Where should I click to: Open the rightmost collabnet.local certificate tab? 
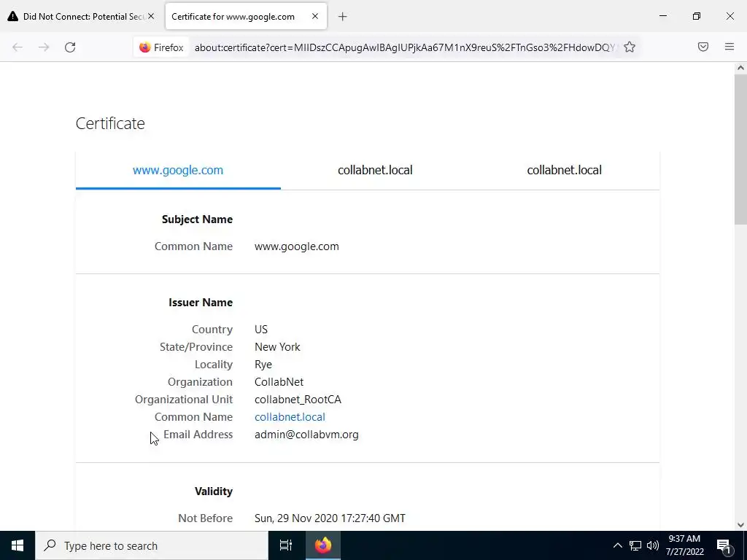click(x=564, y=170)
